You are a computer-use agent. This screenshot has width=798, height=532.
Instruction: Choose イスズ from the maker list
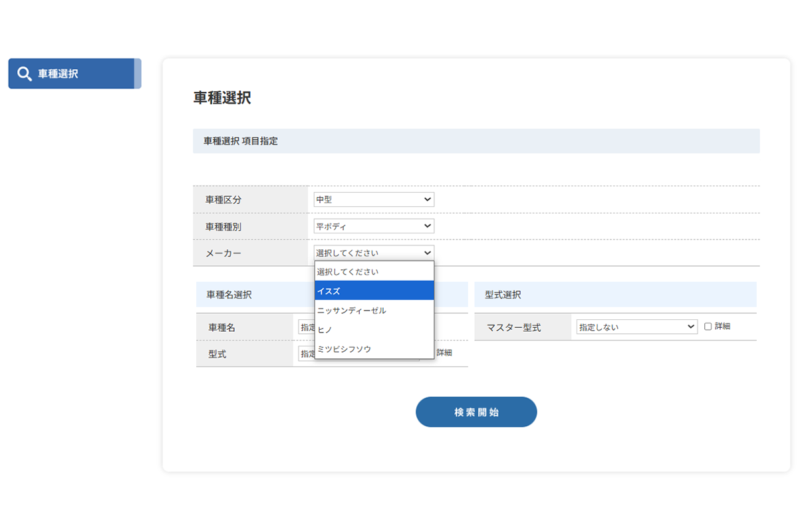tap(374, 291)
